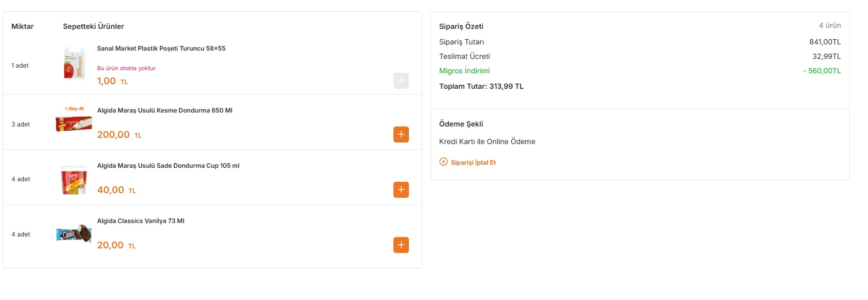The height and width of the screenshot is (300, 868).
Task: Cancel order via Siparişi İptal Et
Action: (x=473, y=162)
